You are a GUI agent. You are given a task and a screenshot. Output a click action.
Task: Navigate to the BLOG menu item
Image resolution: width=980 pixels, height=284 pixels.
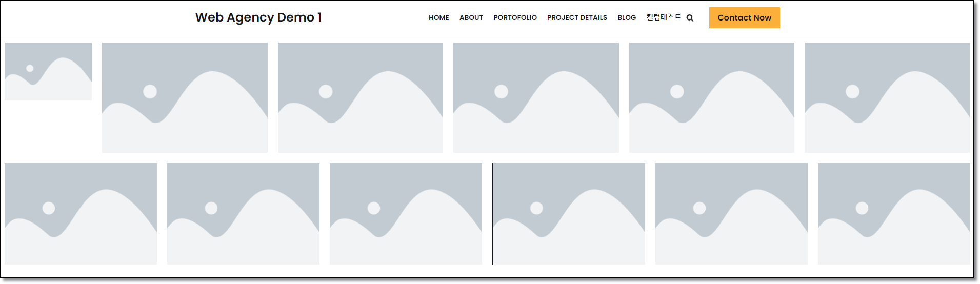(x=627, y=18)
